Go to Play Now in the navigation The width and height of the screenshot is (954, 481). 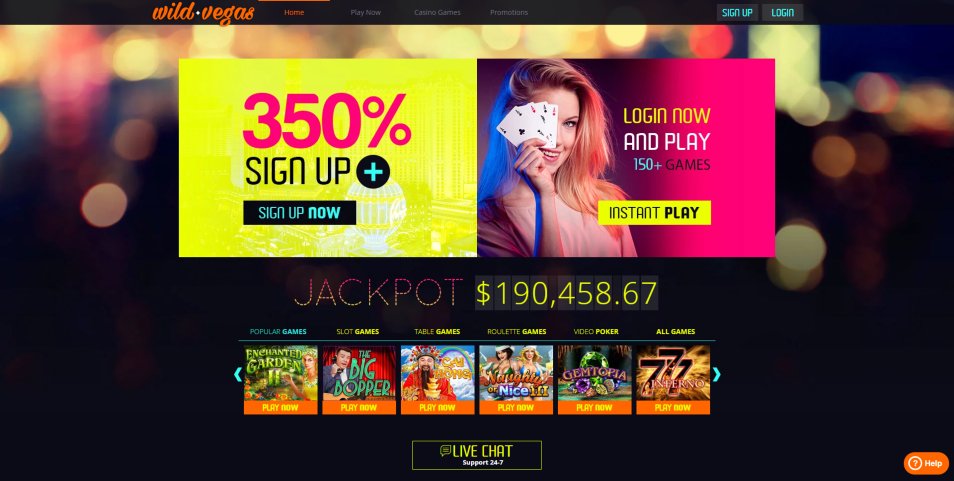pos(366,12)
